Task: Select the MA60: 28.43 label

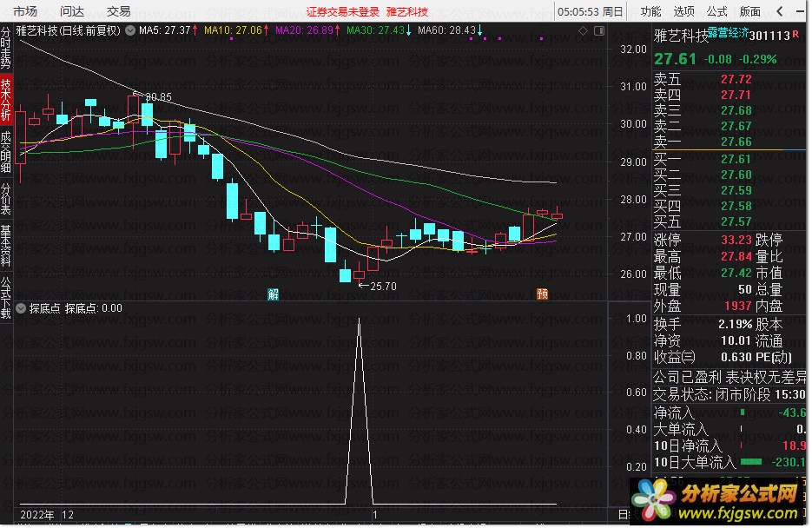Action: (x=446, y=30)
